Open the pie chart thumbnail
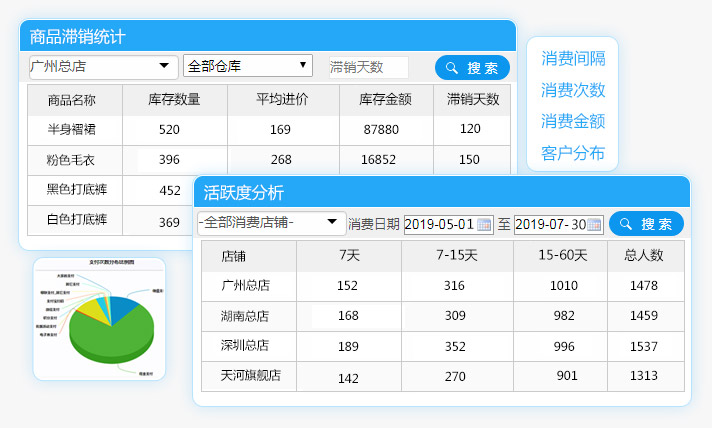 point(98,318)
